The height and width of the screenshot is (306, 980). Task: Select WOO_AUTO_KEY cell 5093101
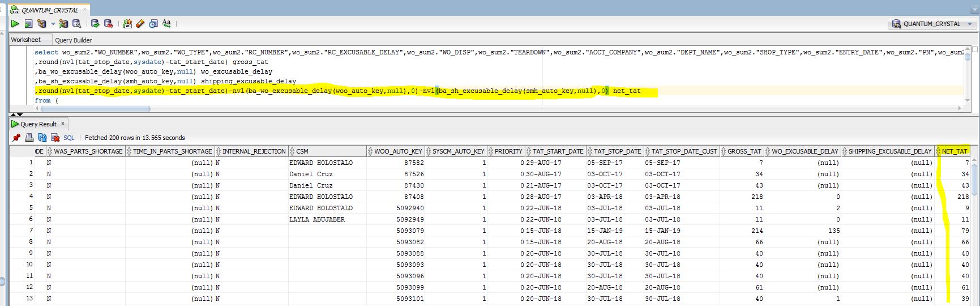(396, 299)
